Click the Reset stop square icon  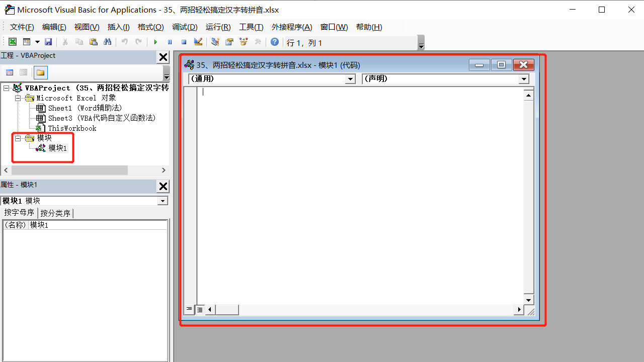184,42
